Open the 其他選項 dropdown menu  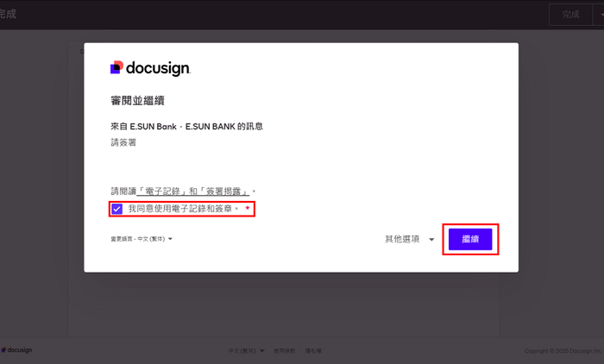click(409, 239)
